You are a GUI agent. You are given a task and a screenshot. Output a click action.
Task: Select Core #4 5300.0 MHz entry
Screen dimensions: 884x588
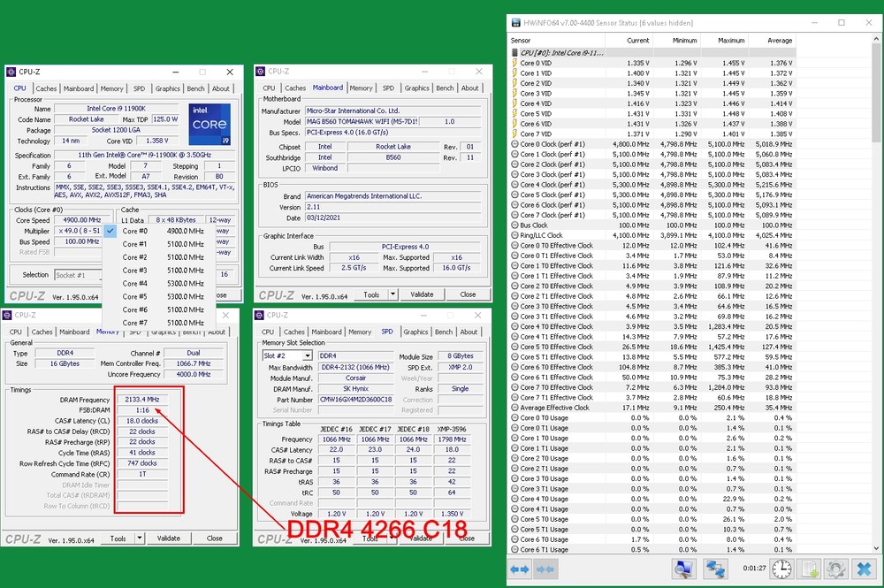click(159, 284)
